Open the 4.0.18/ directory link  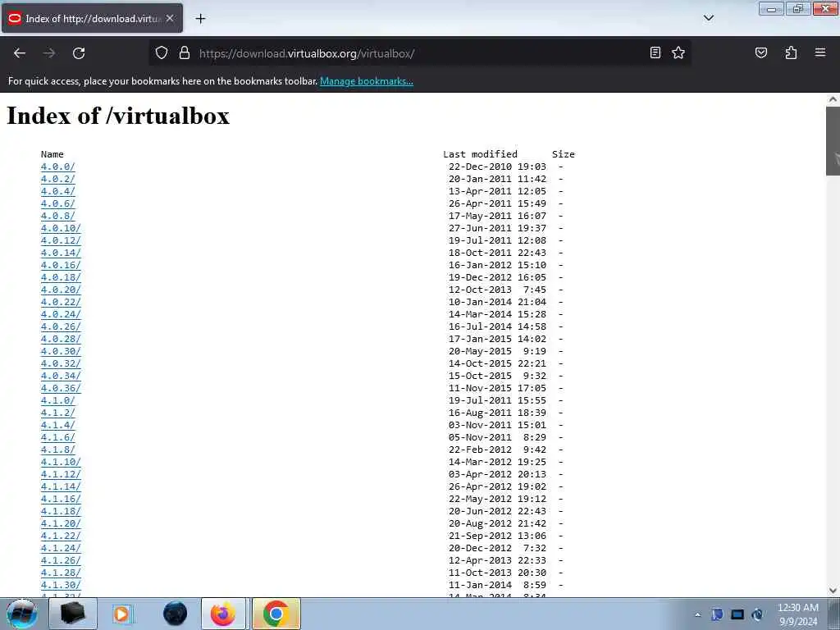point(61,277)
